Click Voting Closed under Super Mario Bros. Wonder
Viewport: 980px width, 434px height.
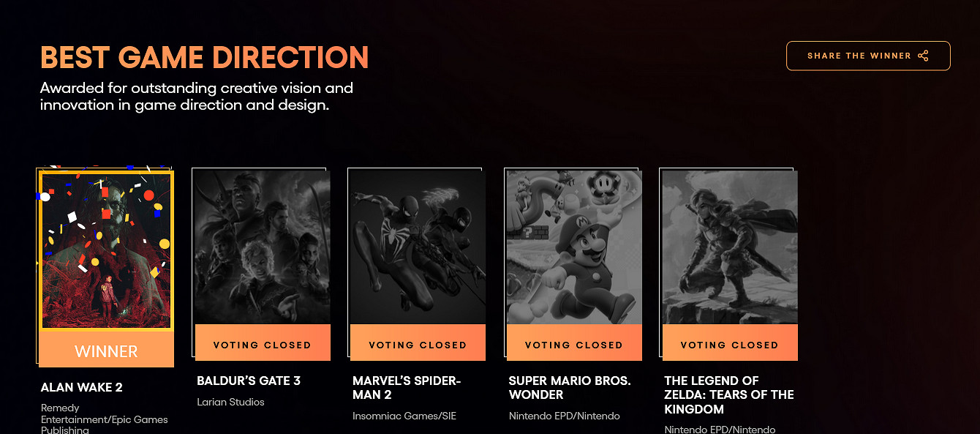(x=573, y=345)
